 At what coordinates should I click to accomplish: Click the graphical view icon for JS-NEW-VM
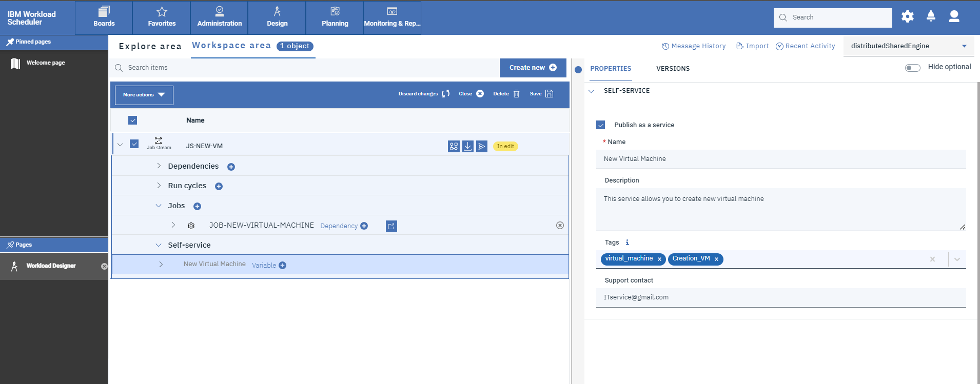(454, 147)
